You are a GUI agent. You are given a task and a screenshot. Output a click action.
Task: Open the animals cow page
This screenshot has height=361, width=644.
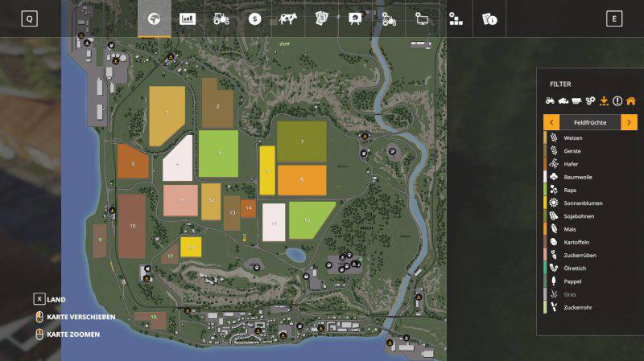[288, 18]
